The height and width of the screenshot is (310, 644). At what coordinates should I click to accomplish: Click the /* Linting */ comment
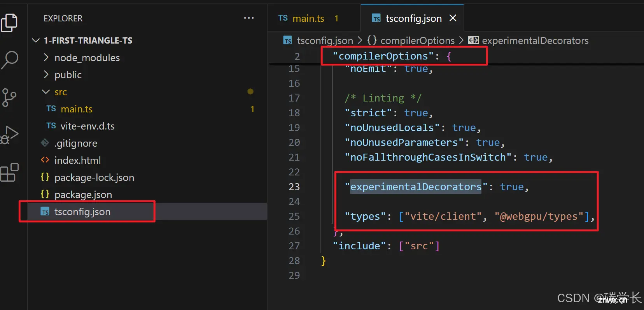tap(383, 98)
